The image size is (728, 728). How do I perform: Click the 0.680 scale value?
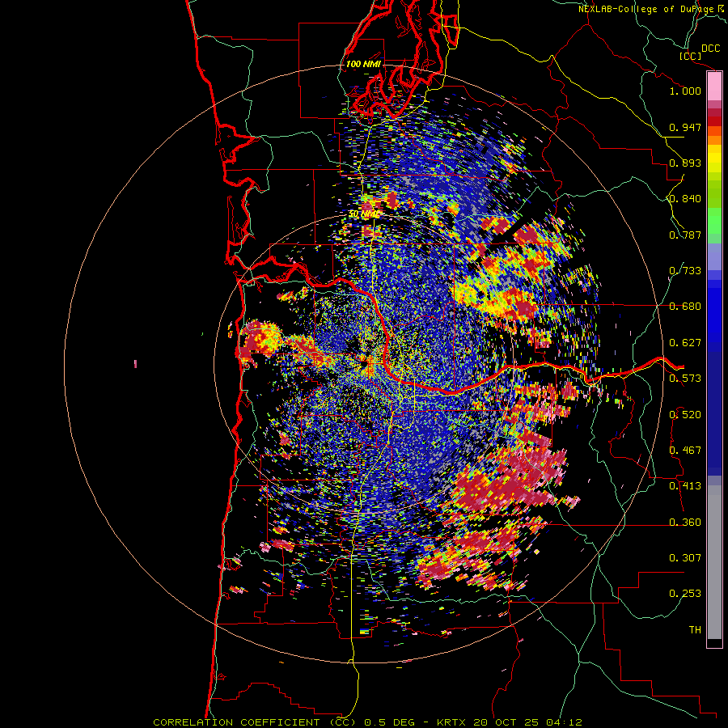(685, 307)
